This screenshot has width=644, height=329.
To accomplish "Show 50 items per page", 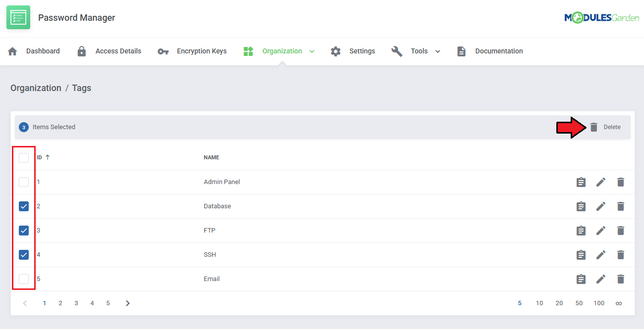I will coord(579,303).
